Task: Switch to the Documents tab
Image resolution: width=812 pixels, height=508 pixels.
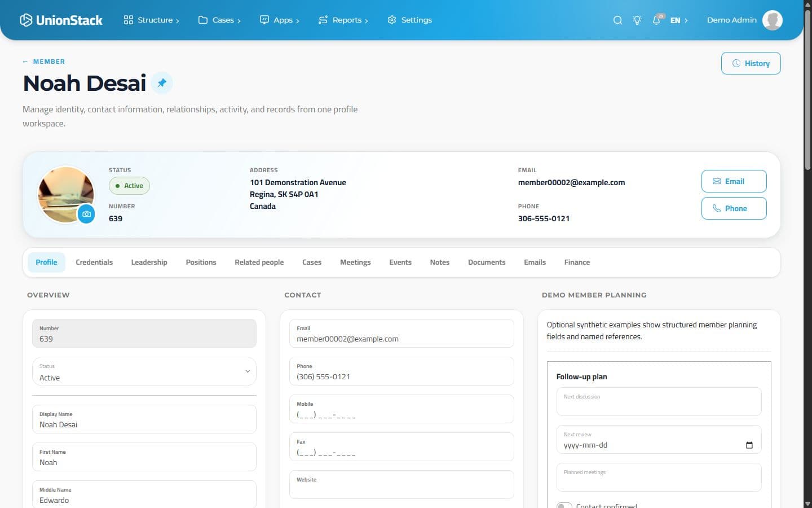Action: [x=487, y=262]
